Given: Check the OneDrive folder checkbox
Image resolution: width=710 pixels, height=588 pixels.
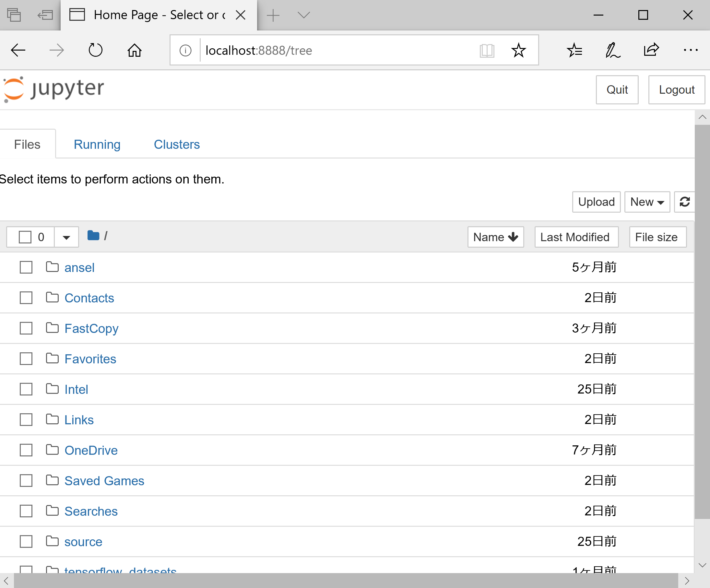Looking at the screenshot, I should (26, 450).
